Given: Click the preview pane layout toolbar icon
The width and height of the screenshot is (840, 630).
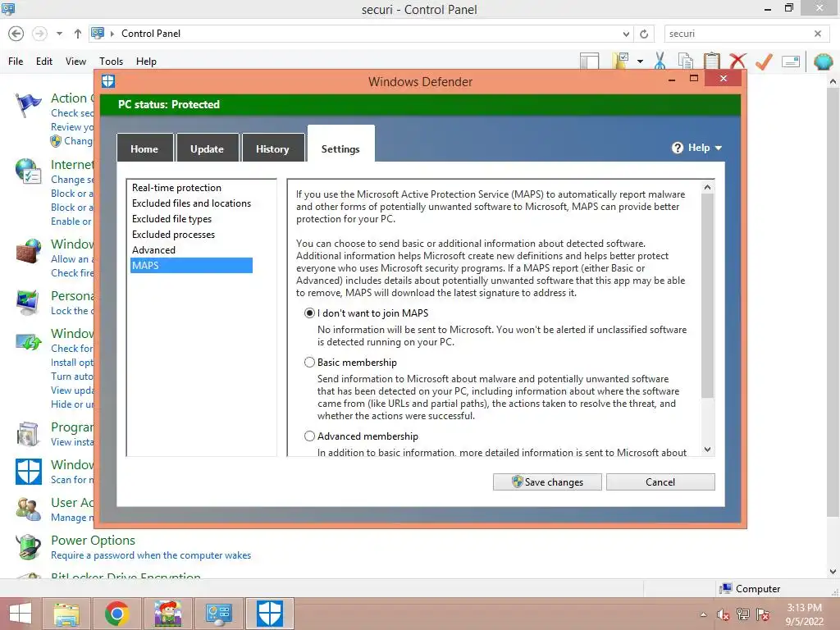Looking at the screenshot, I should click(x=589, y=61).
